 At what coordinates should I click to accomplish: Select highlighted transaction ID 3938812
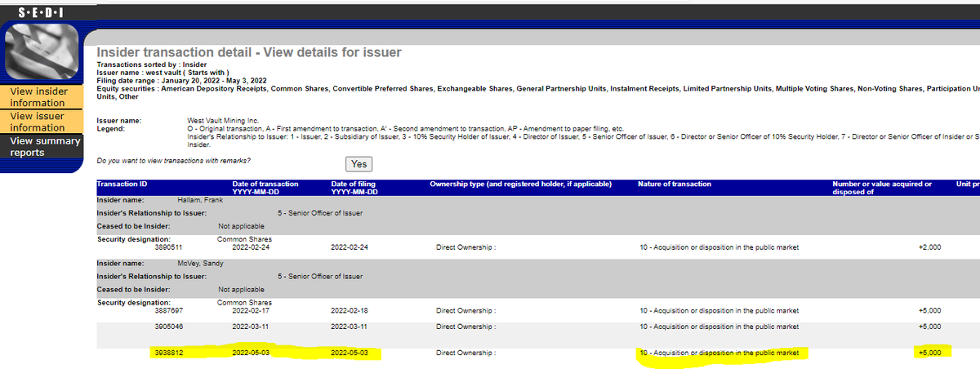(167, 353)
